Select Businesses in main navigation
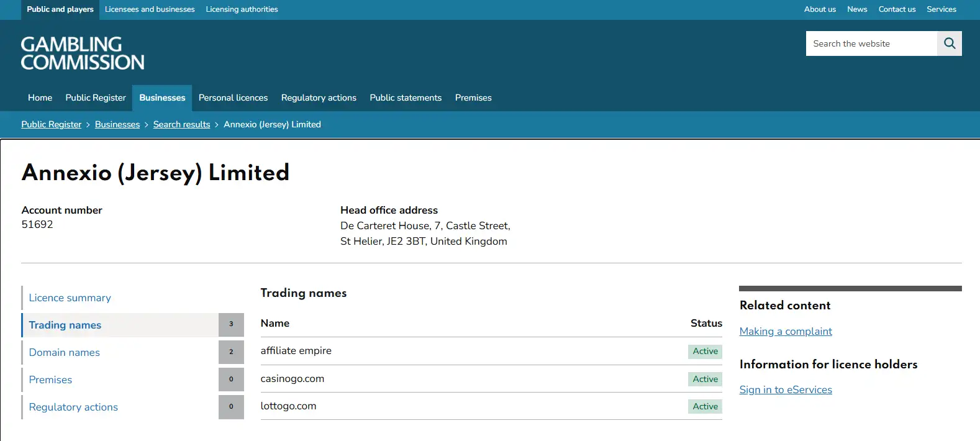The image size is (980, 441). [x=162, y=98]
